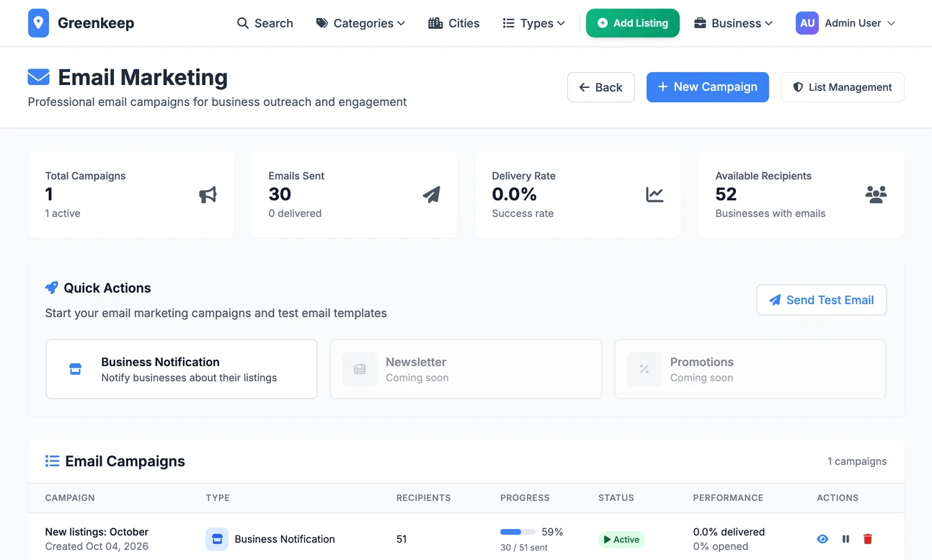This screenshot has width=932, height=560.
Task: Click the PROGRESS column header
Action: [525, 498]
